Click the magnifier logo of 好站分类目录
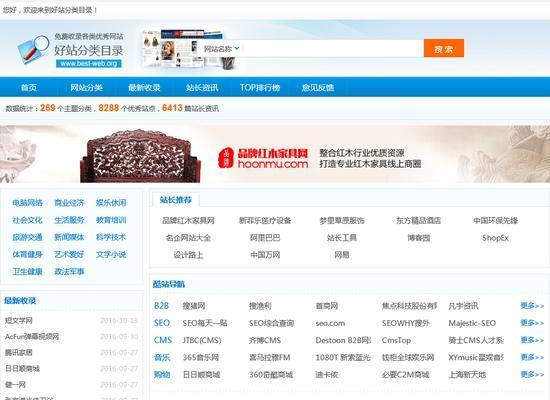Image resolution: width=550 pixels, height=400 pixels. (33, 49)
